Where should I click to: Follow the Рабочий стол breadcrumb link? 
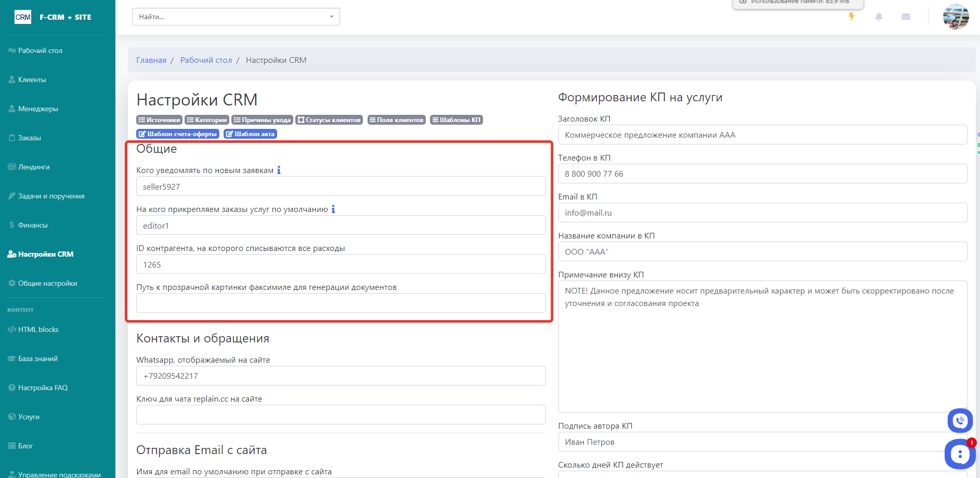tap(206, 60)
